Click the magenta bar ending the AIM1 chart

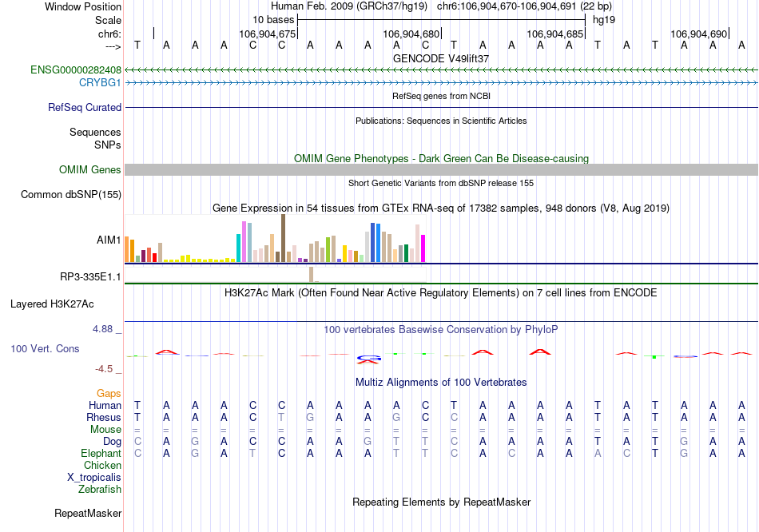pyautogui.click(x=423, y=248)
